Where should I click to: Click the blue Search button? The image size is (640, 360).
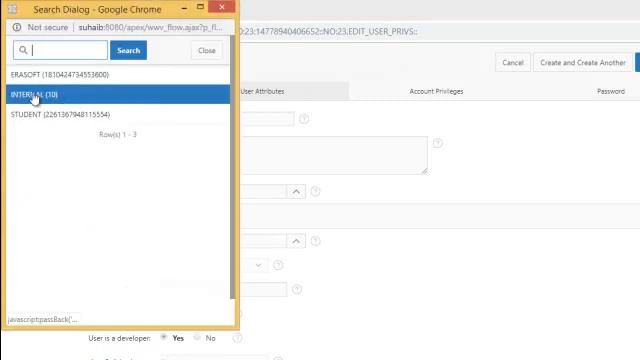click(x=129, y=50)
